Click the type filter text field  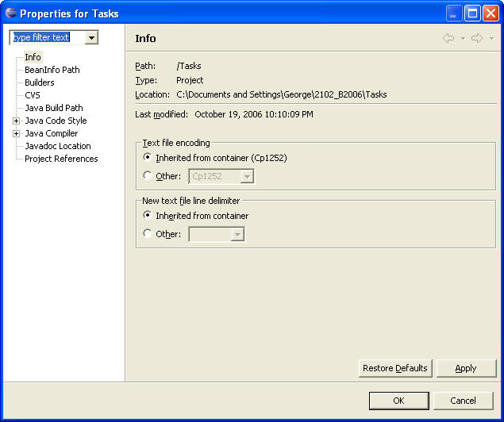(x=48, y=37)
